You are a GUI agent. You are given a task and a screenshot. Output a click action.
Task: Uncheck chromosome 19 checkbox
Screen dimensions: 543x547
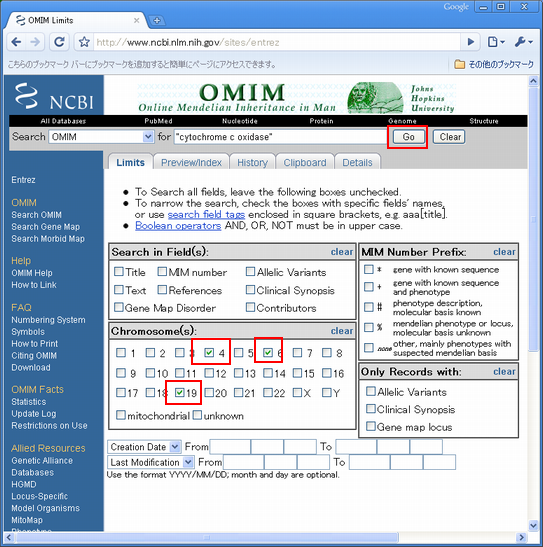coord(180,393)
